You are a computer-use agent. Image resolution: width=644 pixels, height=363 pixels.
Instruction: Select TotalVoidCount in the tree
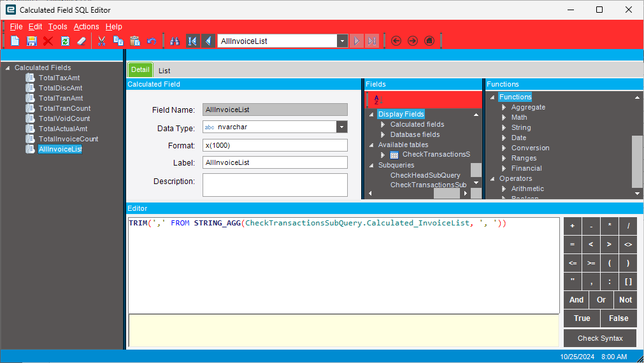click(x=64, y=118)
